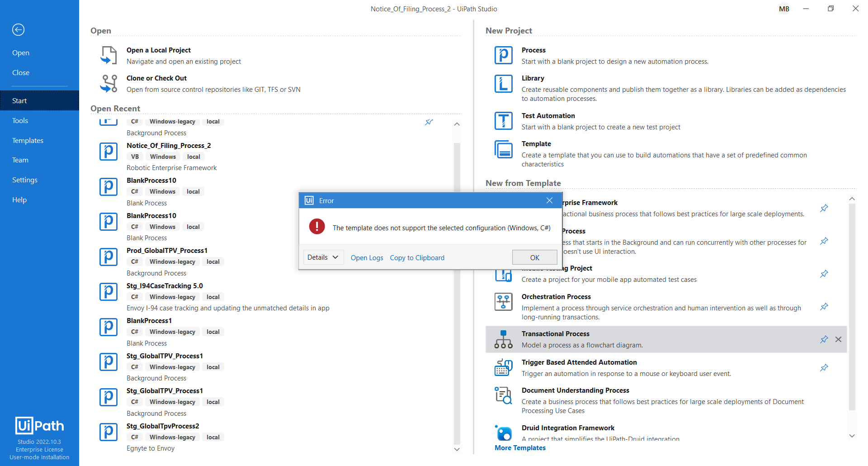Remove Transactional Process template with X icon

(x=838, y=339)
